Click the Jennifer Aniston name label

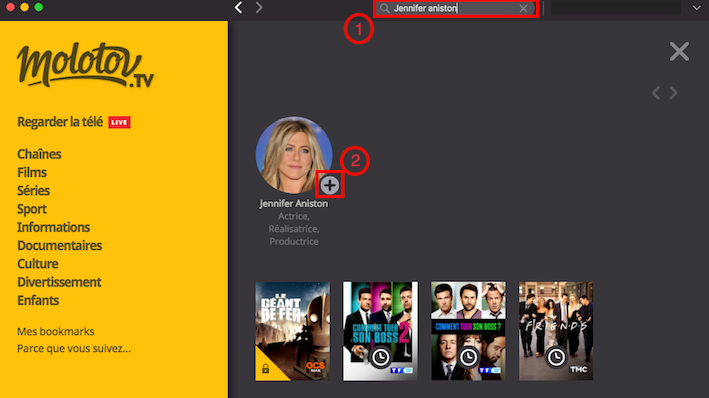pos(293,204)
